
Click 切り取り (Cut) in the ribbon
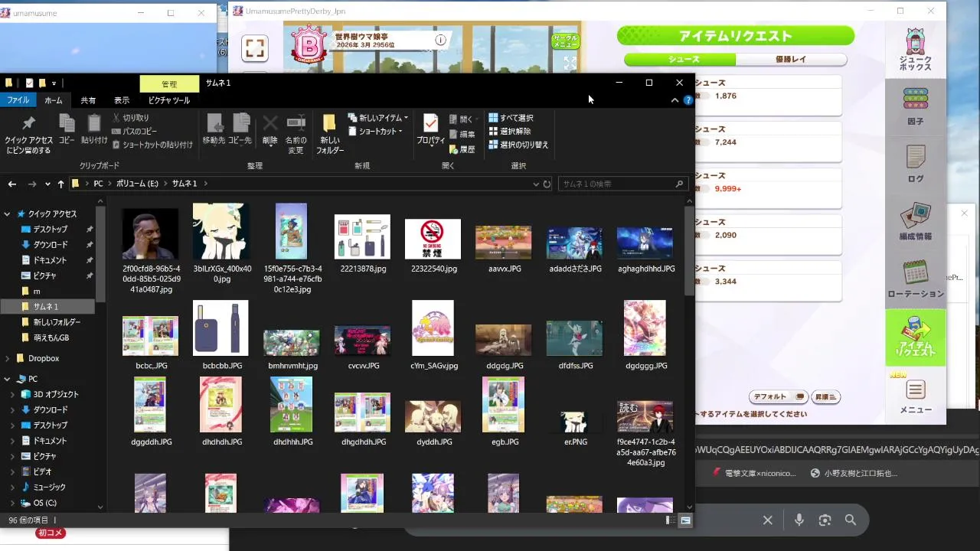pos(130,118)
